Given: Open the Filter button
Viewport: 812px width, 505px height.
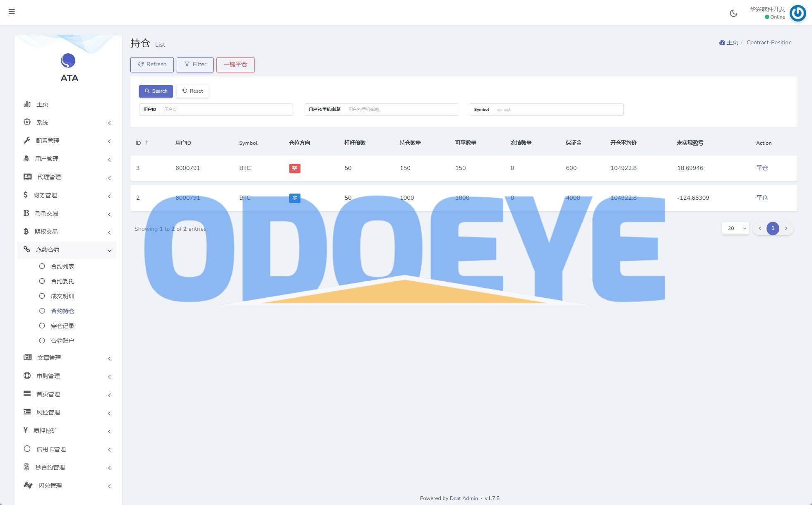Looking at the screenshot, I should 195,65.
